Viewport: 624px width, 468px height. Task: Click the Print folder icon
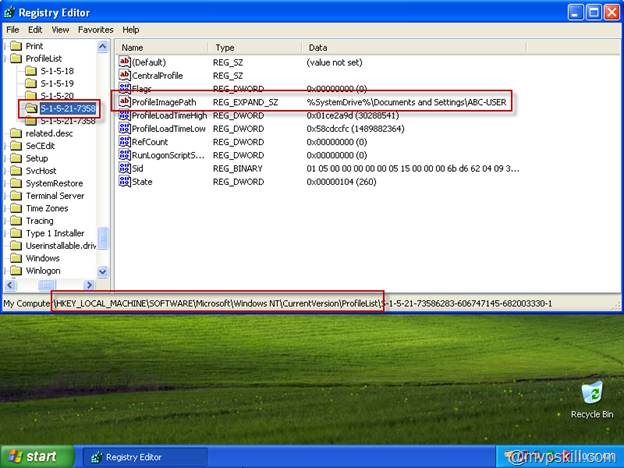(x=16, y=46)
